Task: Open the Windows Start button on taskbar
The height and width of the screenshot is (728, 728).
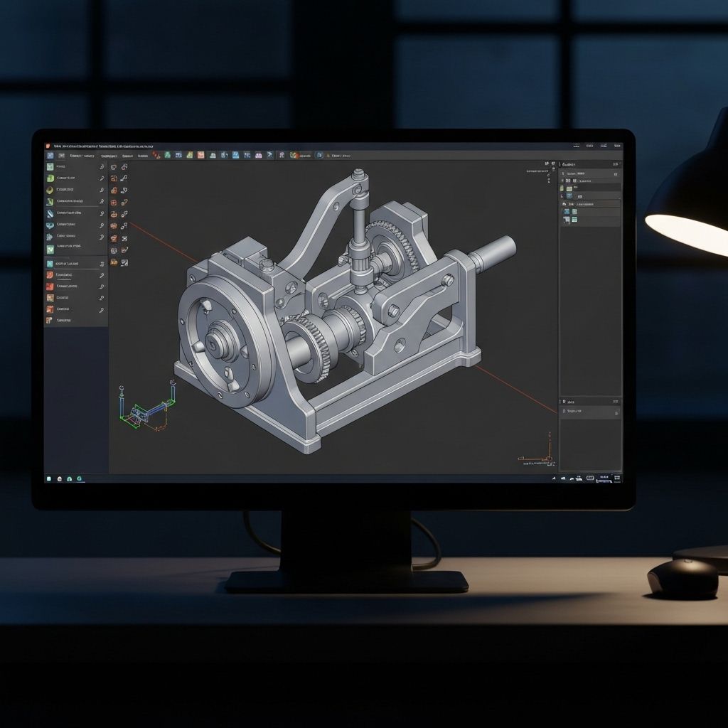Action: coord(49,478)
